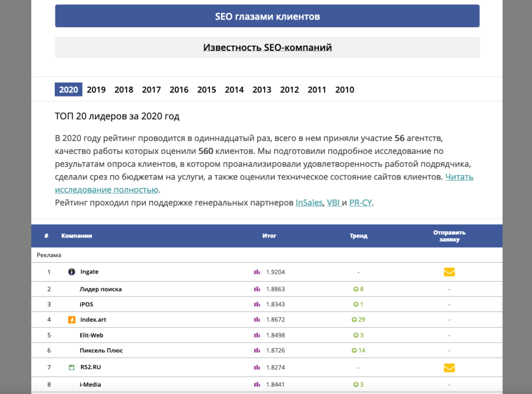Switch to the 2016 year tab
Viewport: 532px width, 394px height.
[x=179, y=90]
